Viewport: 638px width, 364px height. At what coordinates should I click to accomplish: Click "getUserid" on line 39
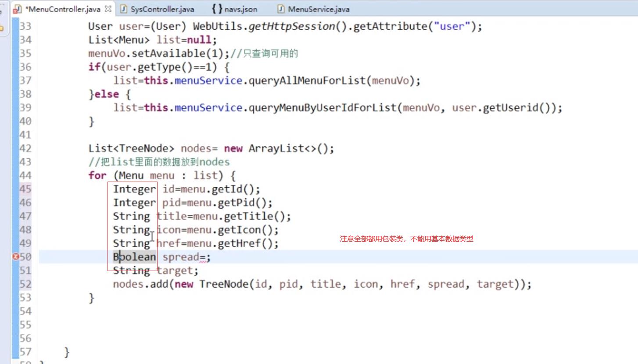(x=510, y=108)
